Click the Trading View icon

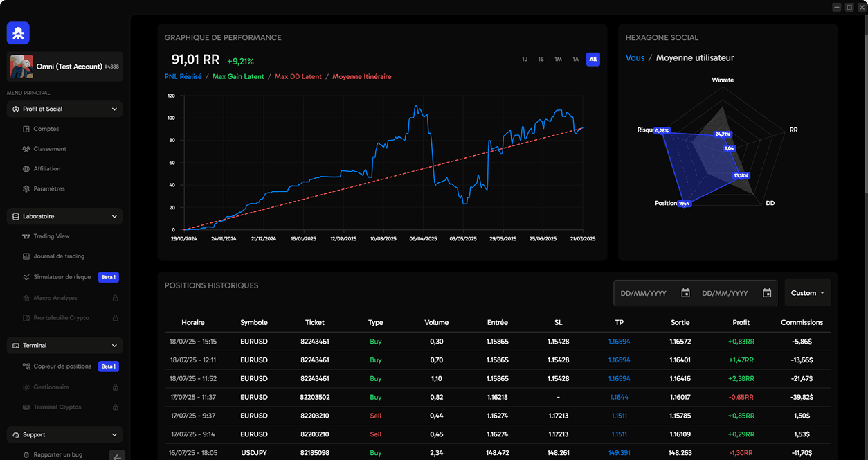click(x=26, y=236)
